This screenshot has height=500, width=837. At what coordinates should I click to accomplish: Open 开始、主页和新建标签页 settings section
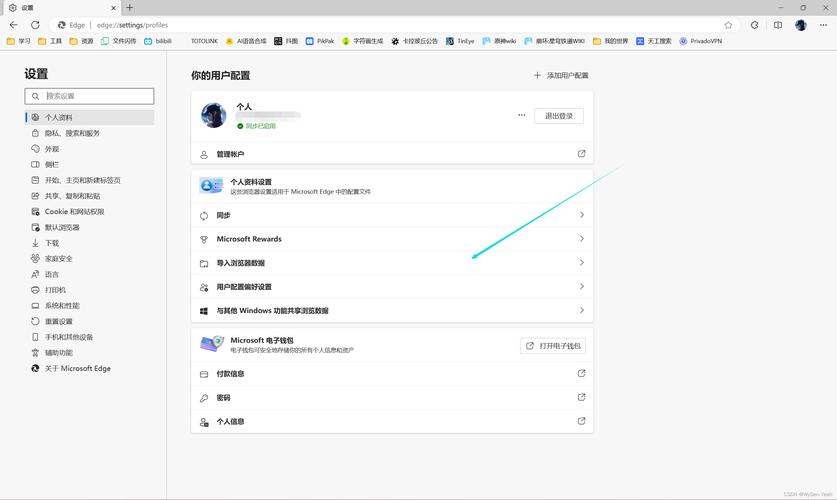90,180
